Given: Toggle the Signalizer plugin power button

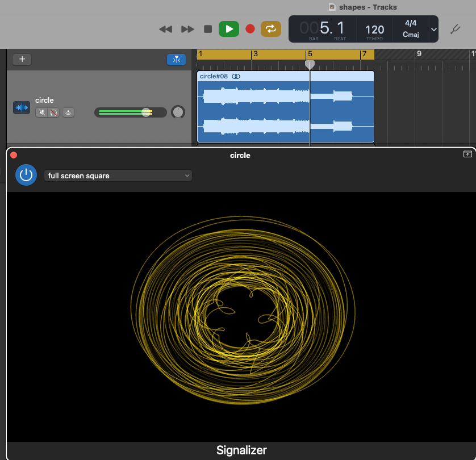Looking at the screenshot, I should click(26, 175).
